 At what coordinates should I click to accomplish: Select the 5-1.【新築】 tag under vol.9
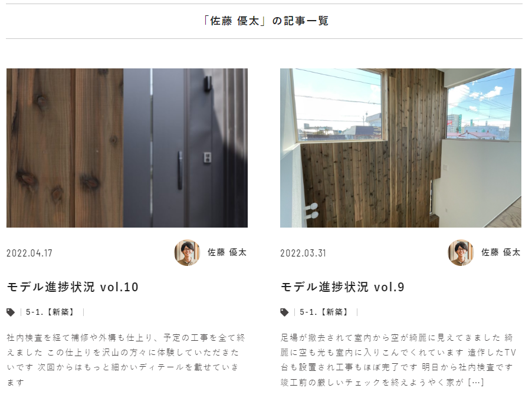tap(324, 312)
